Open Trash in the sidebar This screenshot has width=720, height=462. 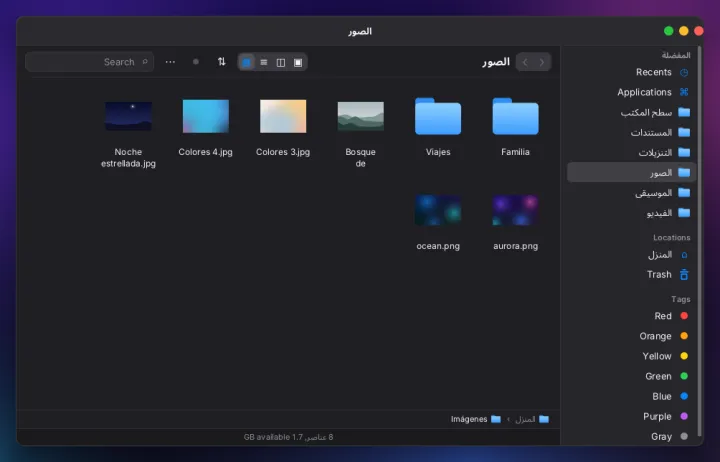pos(632,275)
